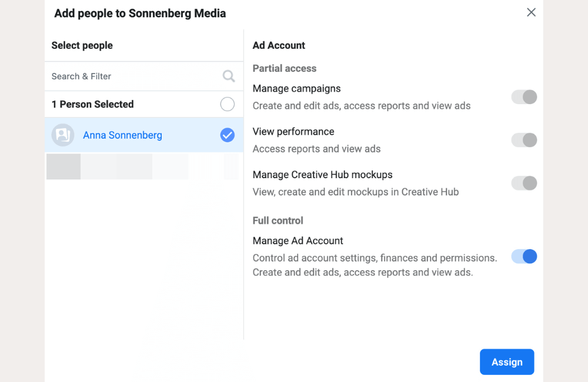Click the Partial access section heading
This screenshot has width=588, height=382.
coord(285,68)
